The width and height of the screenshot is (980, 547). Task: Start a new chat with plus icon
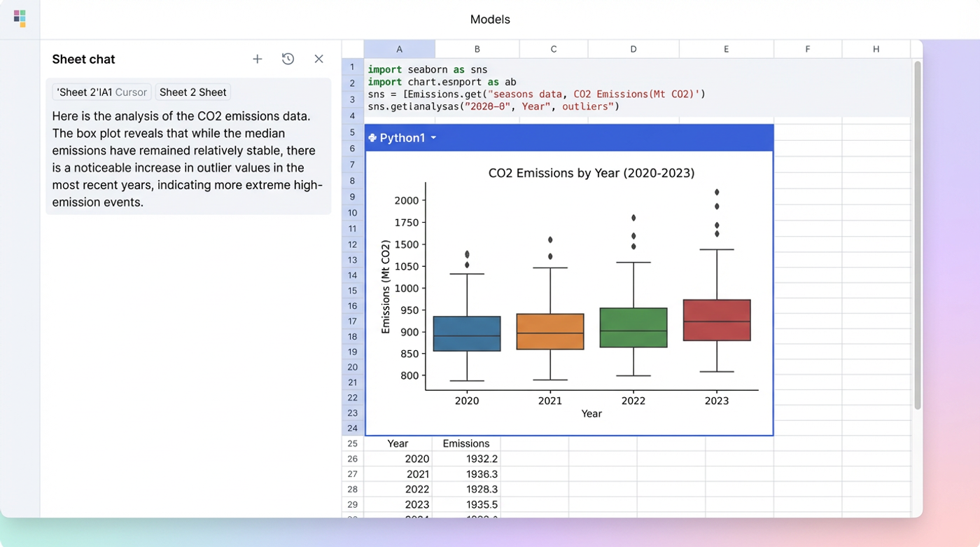tap(258, 60)
